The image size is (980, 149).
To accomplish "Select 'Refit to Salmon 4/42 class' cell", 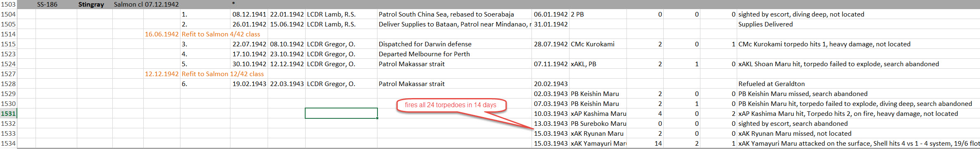I will pyautogui.click(x=221, y=34).
